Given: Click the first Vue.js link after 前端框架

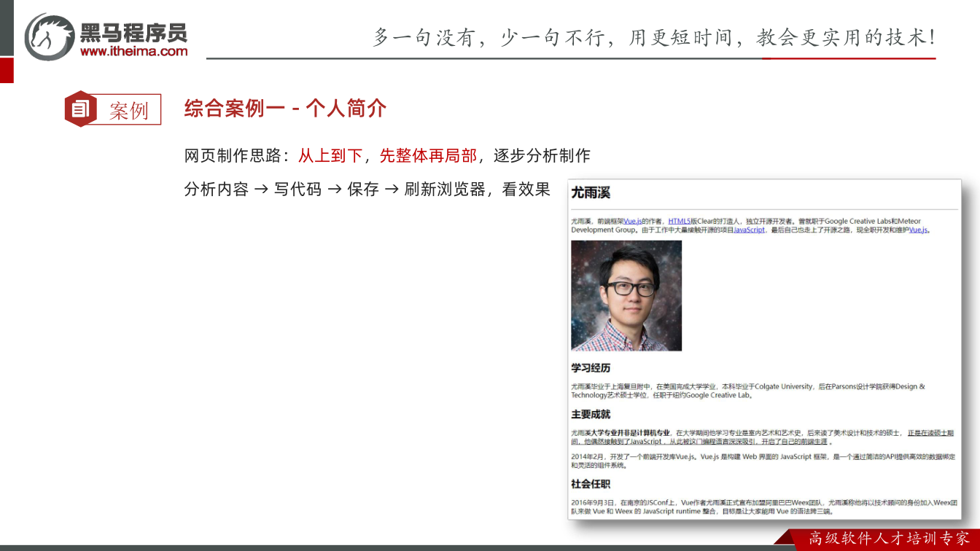Looking at the screenshot, I should click(x=633, y=221).
